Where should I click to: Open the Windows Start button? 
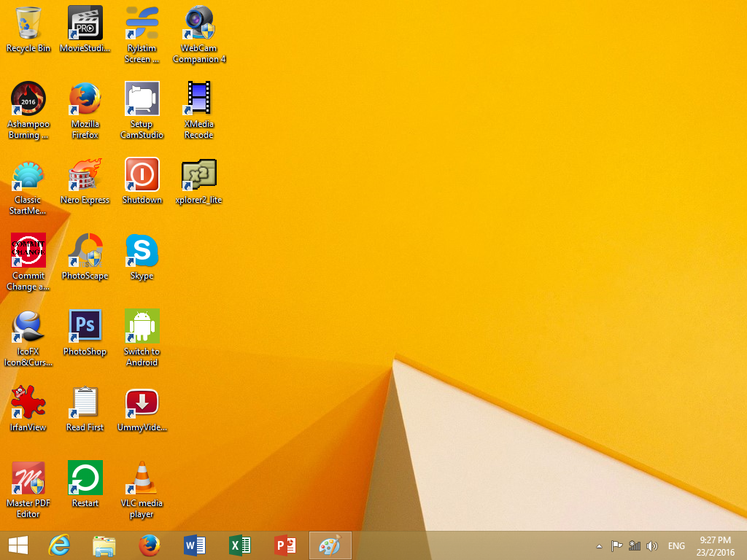pyautogui.click(x=18, y=545)
